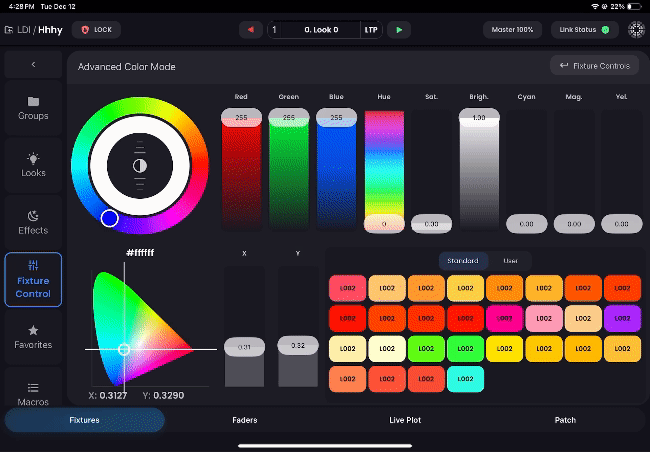Image resolution: width=650 pixels, height=452 pixels.
Task: Switch to the Live Plot tab
Action: (405, 420)
